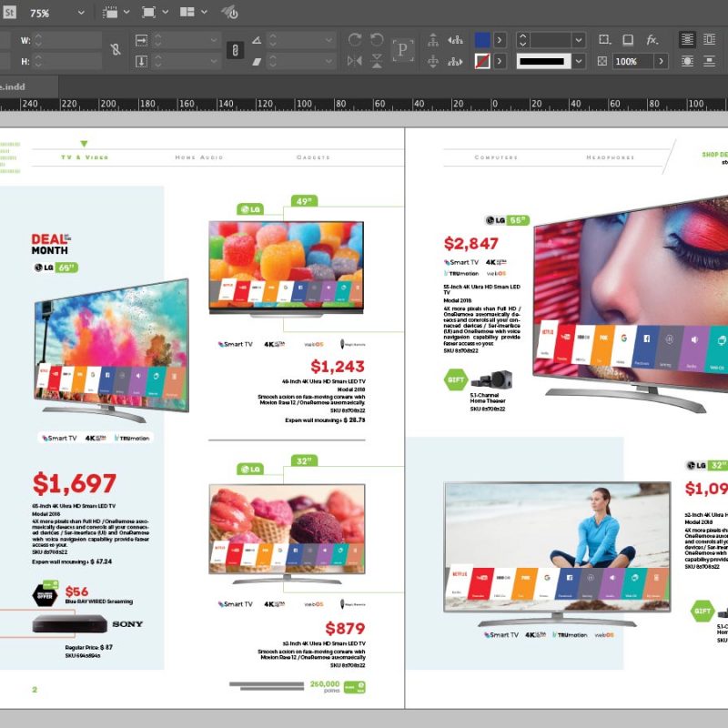Expand the Arrange Documents dropdown arrow

pyautogui.click(x=204, y=13)
